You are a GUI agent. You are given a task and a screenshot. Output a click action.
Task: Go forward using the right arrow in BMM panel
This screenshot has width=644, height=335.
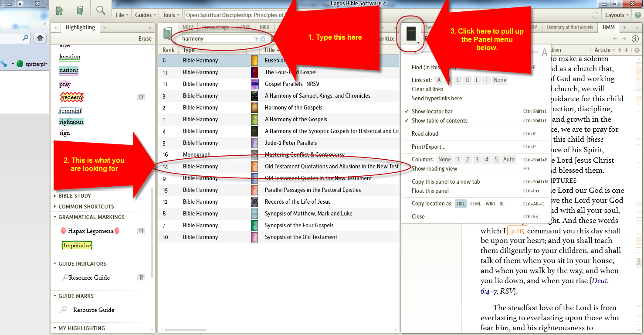click(x=624, y=39)
